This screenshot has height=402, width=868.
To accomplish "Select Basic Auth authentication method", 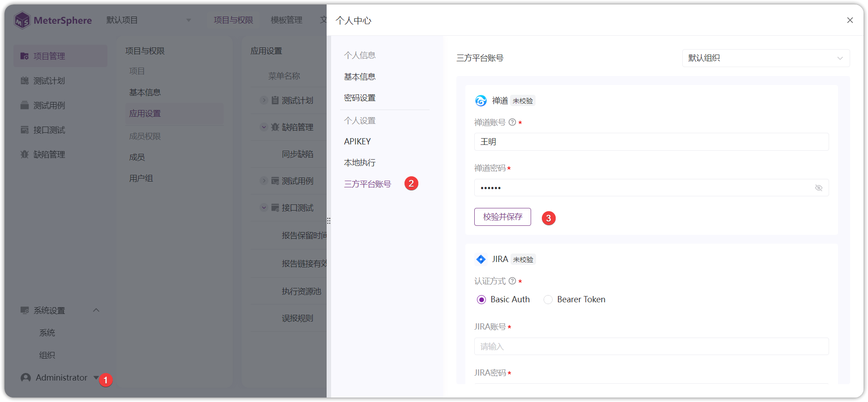I will pos(503,300).
